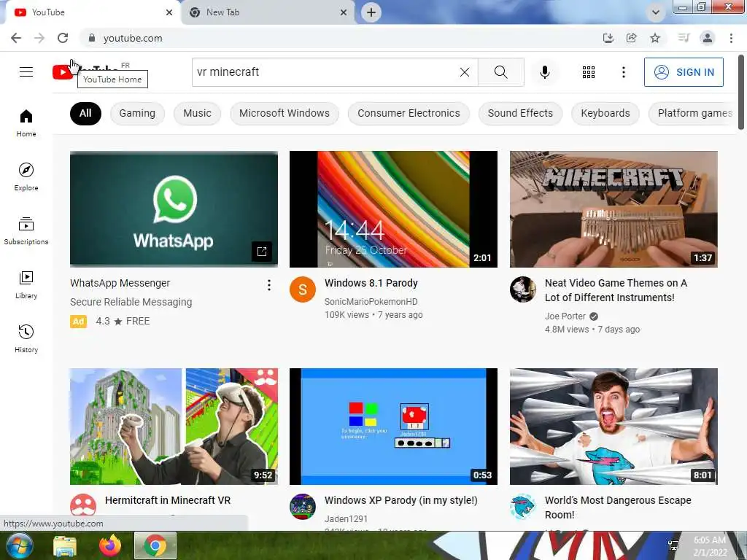Image resolution: width=747 pixels, height=560 pixels.
Task: Go back with browser back arrow
Action: (16, 38)
